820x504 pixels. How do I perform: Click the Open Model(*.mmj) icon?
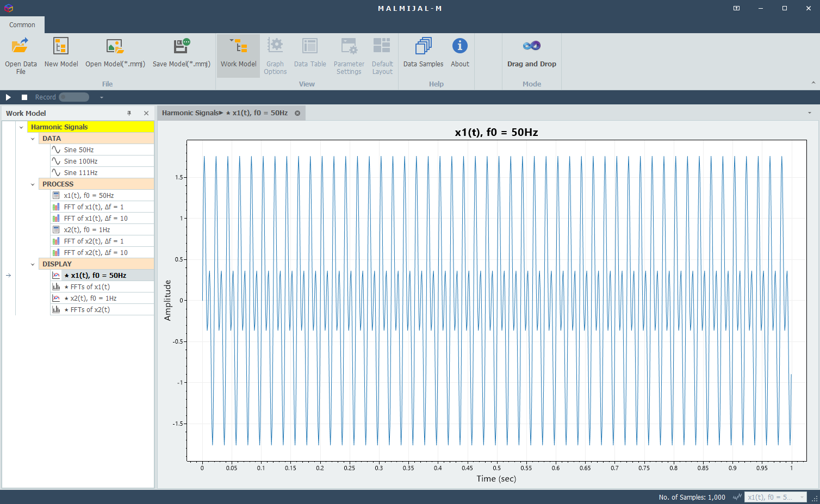pos(115,46)
